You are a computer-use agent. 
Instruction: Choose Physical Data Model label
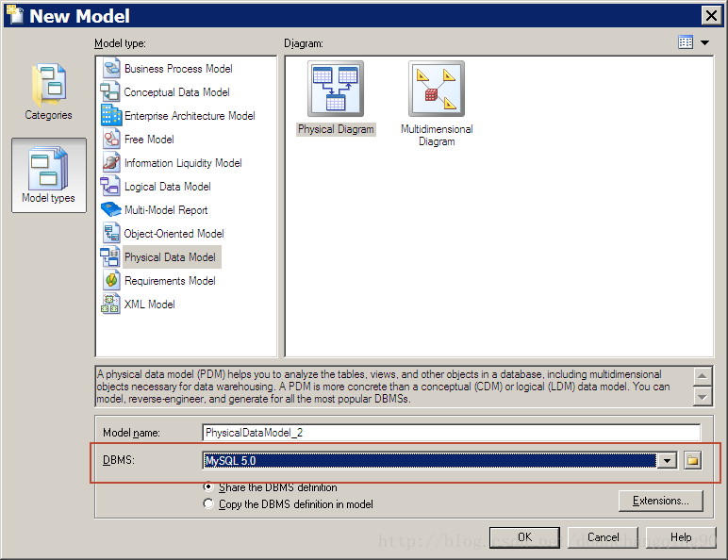[x=170, y=257]
